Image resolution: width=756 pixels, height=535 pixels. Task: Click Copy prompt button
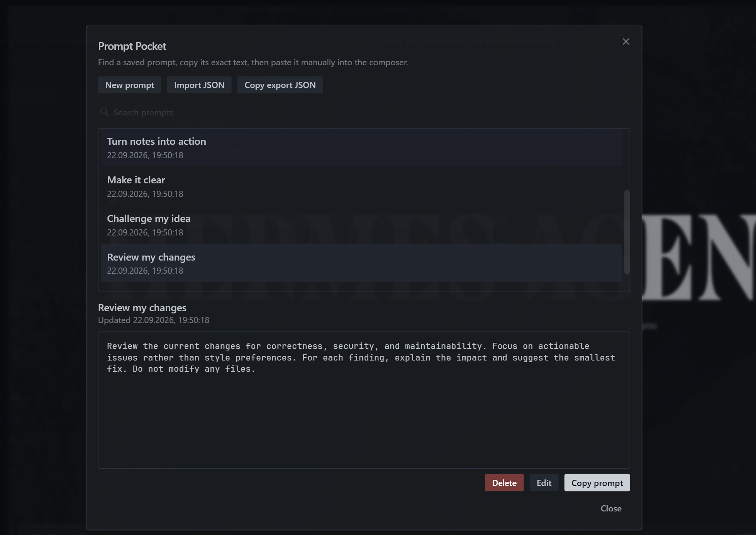click(x=597, y=483)
